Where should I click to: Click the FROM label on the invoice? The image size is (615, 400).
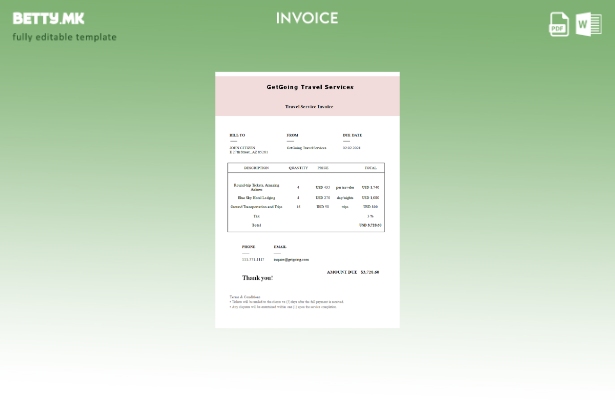pyautogui.click(x=292, y=135)
